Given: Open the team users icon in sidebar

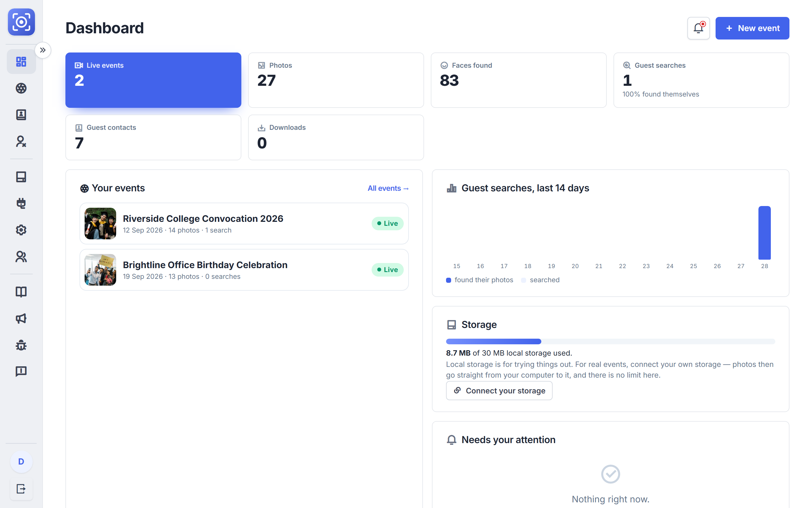Looking at the screenshot, I should coord(21,257).
